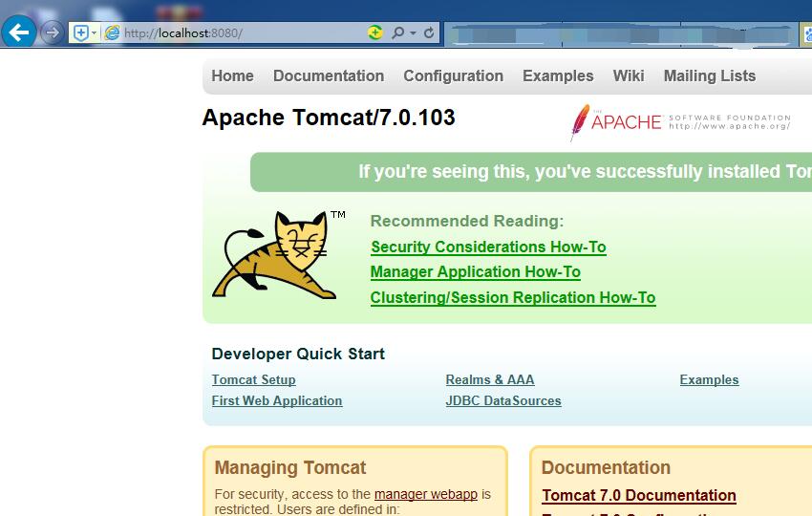Click the Developer Quick Start heading

298,354
